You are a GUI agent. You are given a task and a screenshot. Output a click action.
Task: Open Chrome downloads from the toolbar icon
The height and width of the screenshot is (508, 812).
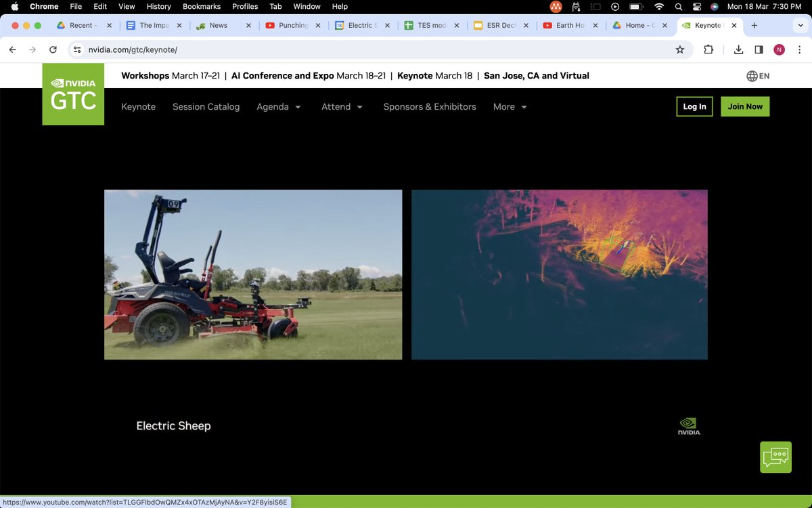click(738, 49)
